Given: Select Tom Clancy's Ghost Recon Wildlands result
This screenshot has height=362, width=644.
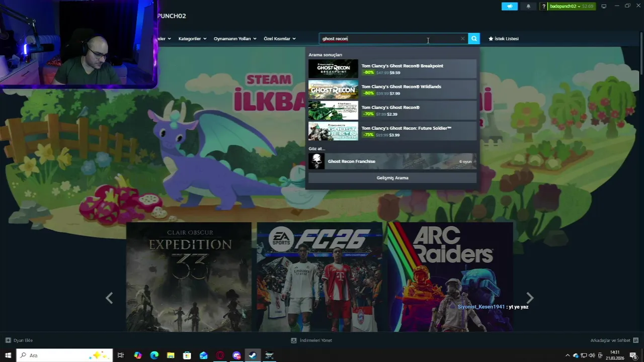Looking at the screenshot, I should click(392, 89).
